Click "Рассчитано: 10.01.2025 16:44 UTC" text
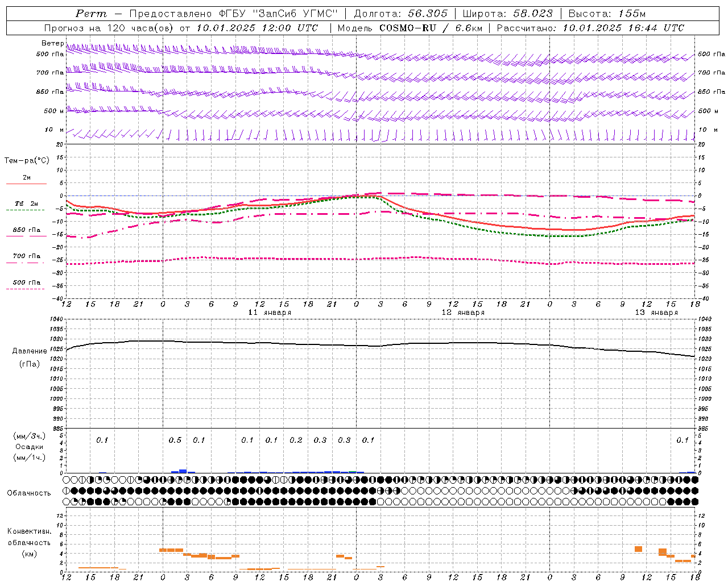Image resolution: width=728 pixels, height=582 pixels. (590, 28)
